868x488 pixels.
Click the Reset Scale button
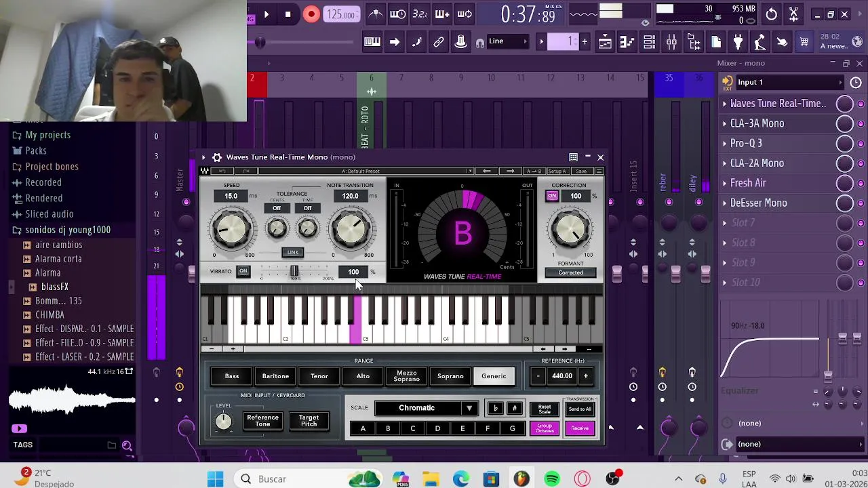pos(545,409)
